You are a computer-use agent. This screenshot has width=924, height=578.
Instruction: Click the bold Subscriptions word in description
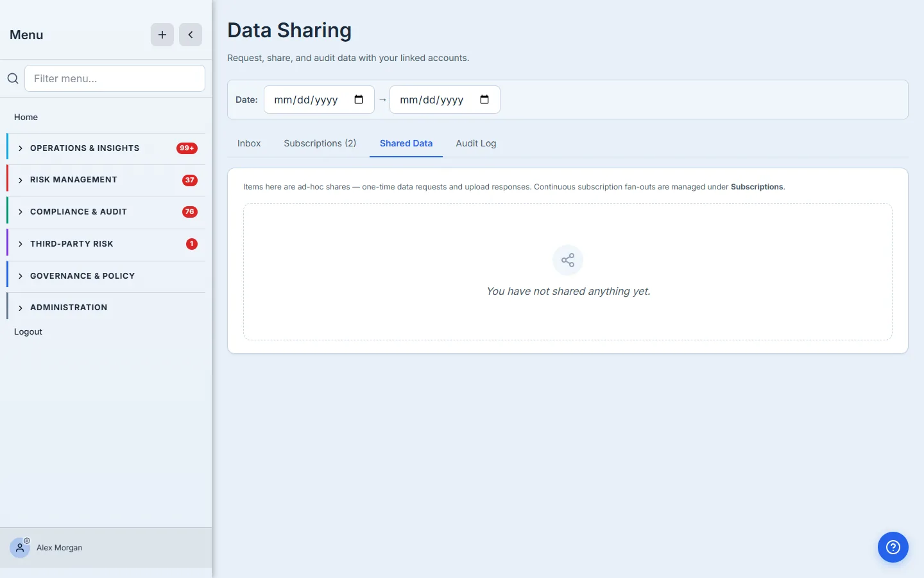click(757, 187)
